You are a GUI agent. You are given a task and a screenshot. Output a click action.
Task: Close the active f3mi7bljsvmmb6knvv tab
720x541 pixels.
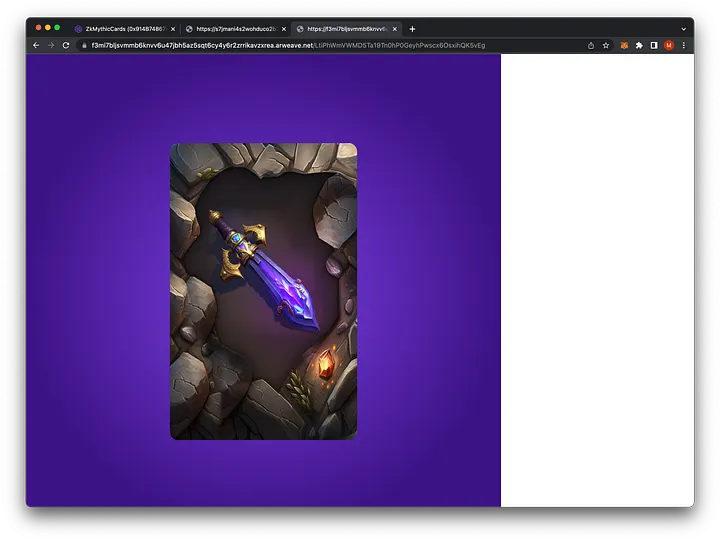point(395,29)
